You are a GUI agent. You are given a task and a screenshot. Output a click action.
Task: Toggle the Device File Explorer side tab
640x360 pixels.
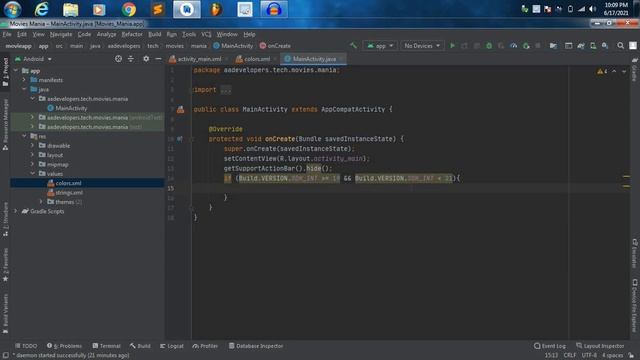point(634,305)
